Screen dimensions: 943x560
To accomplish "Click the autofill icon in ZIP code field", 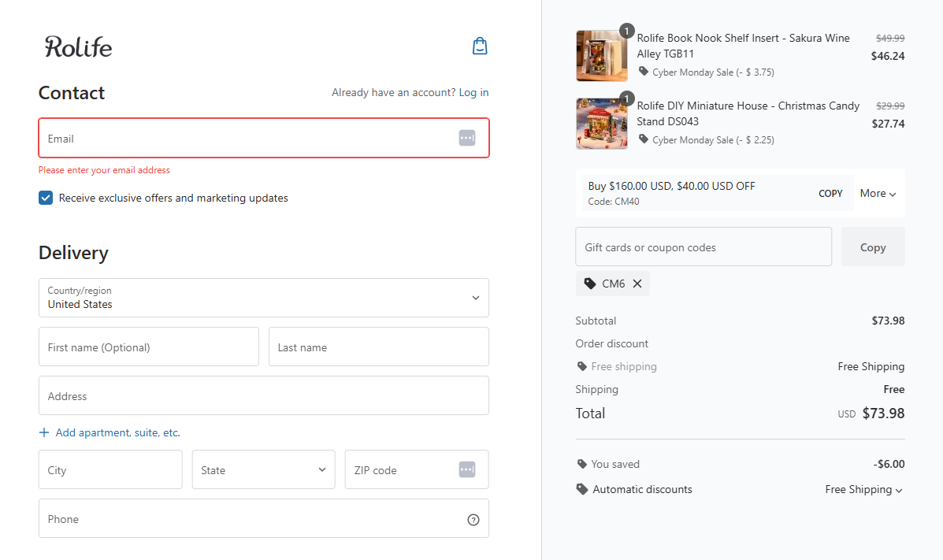I will (x=467, y=469).
